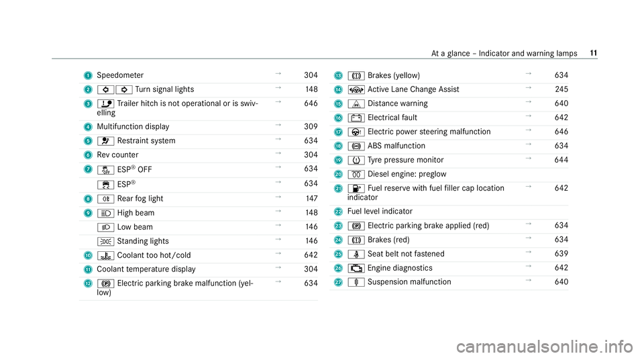Click the number 11 Coolant temperature display marker
The image size is (644, 358).
(88, 270)
